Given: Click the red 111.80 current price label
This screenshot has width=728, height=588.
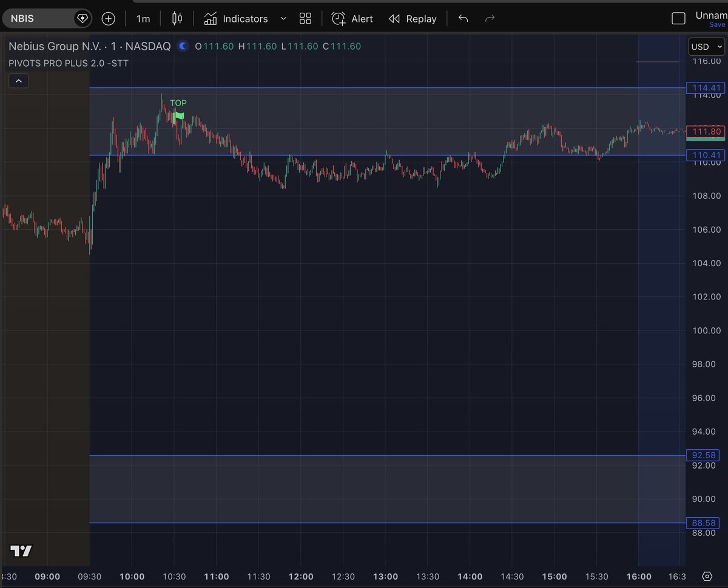Looking at the screenshot, I should [706, 131].
